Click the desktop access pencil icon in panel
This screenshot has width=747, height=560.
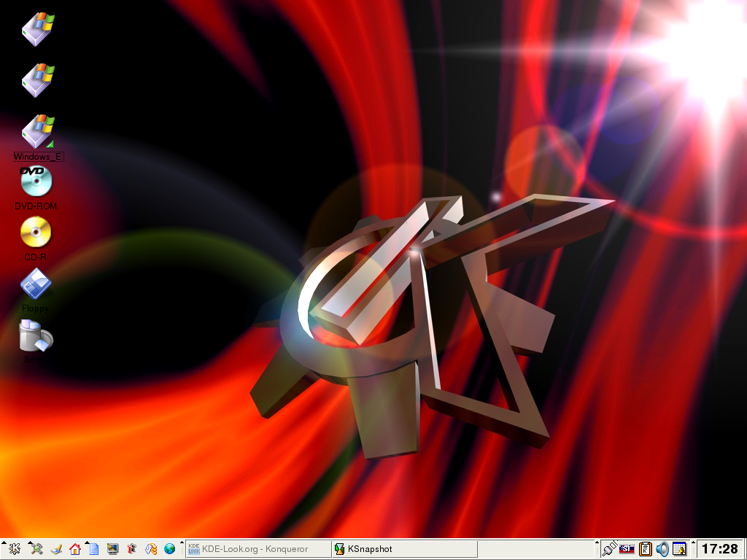(56, 549)
